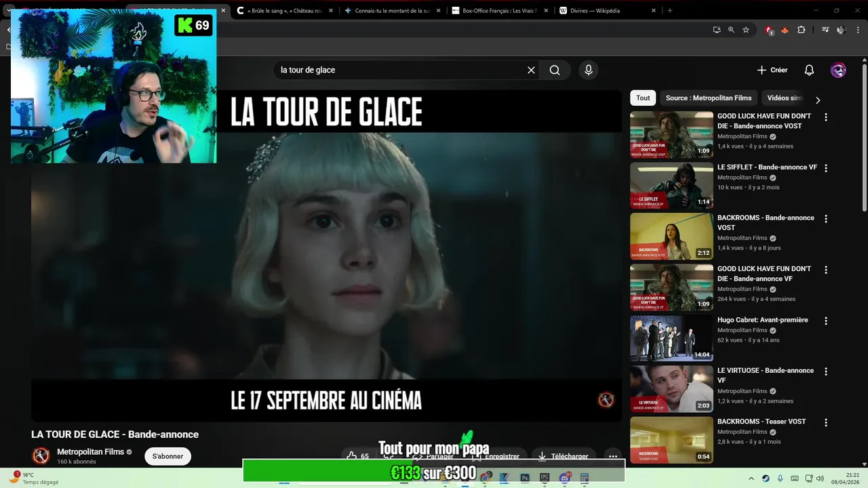Open Hugo Cabret Avant-première thumbnail
Viewport: 868px width, 488px height.
(x=671, y=338)
